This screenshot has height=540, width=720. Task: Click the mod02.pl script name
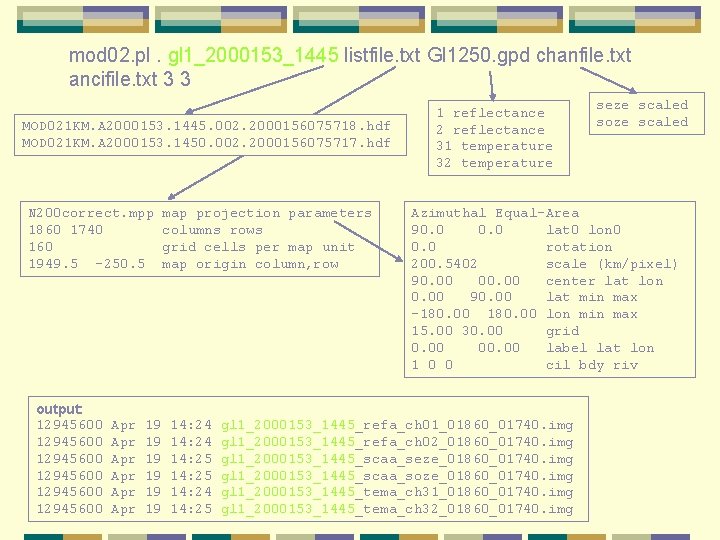[x=109, y=56]
